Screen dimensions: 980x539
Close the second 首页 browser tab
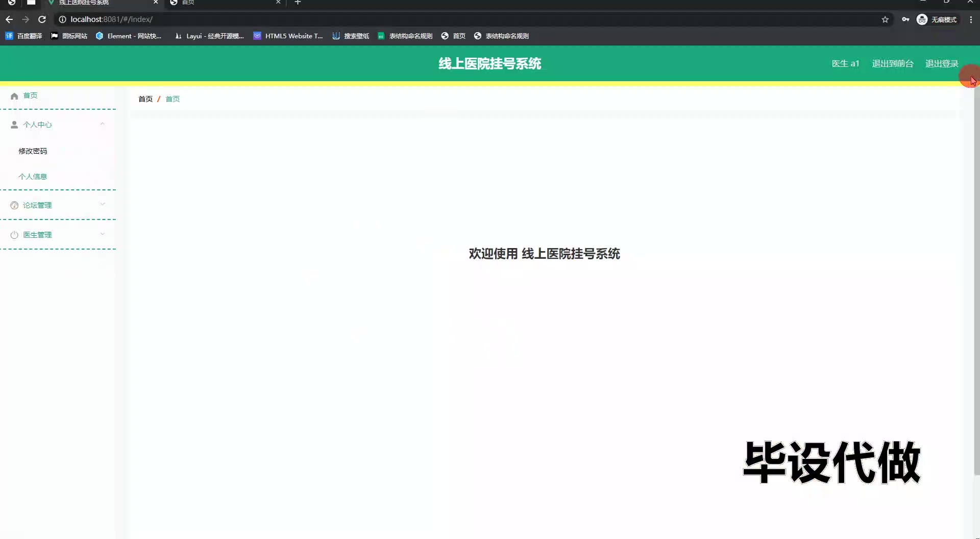click(278, 3)
